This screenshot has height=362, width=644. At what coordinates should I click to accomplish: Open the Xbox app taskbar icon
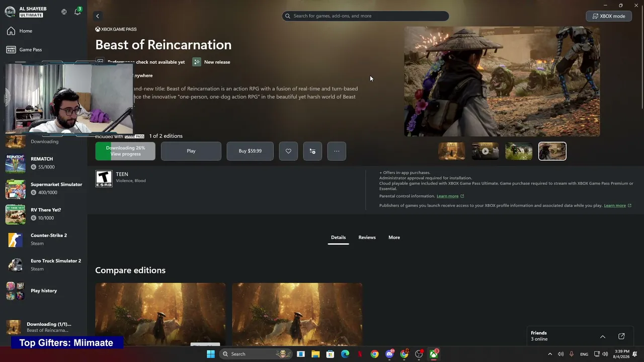pyautogui.click(x=434, y=354)
